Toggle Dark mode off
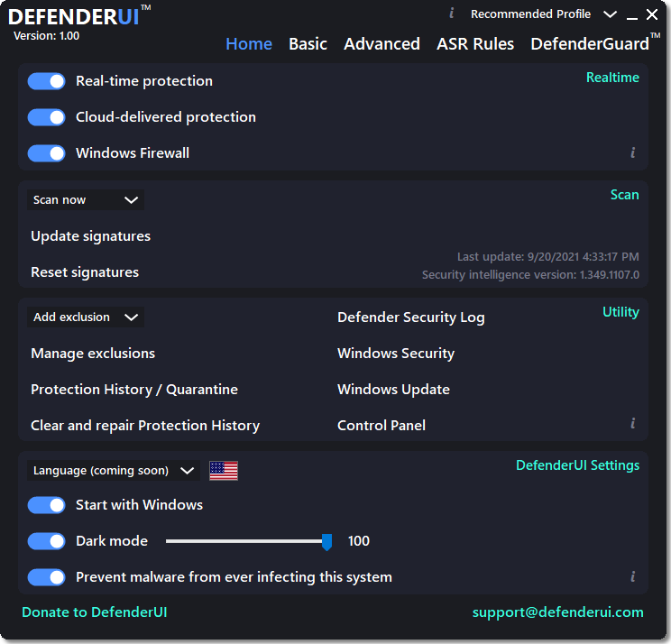 tap(46, 541)
